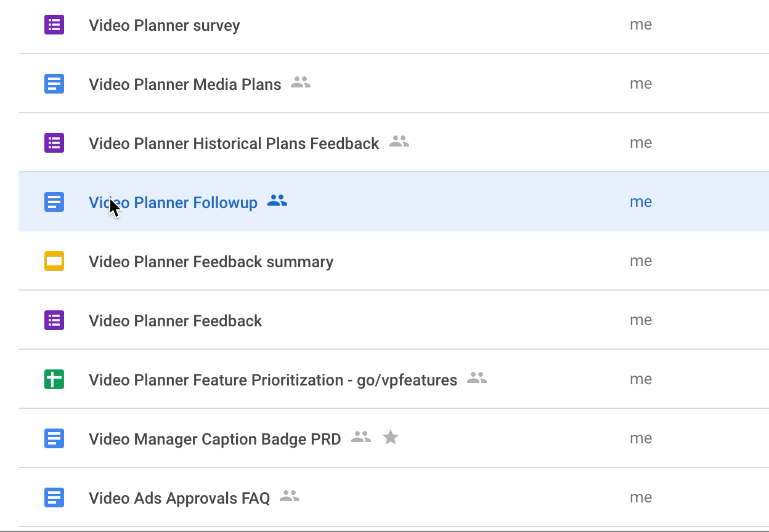Click the Forms icon beside Video Planner survey
769x532 pixels.
pos(54,25)
